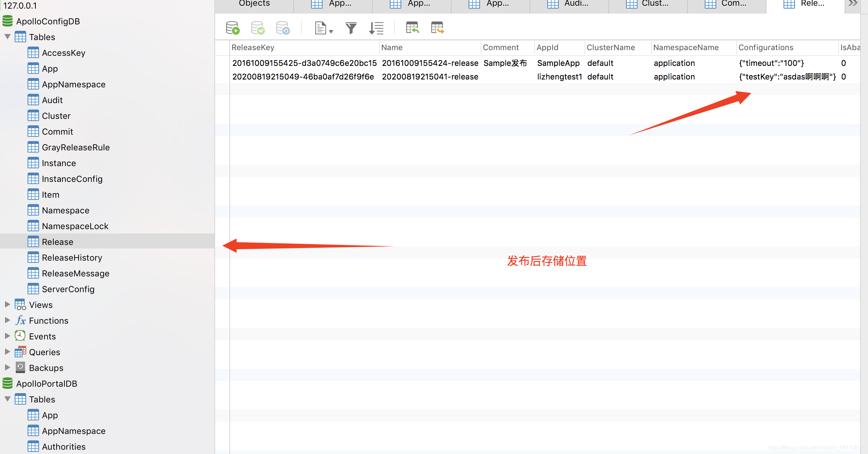
Task: Expand the Views node
Action: click(7, 304)
